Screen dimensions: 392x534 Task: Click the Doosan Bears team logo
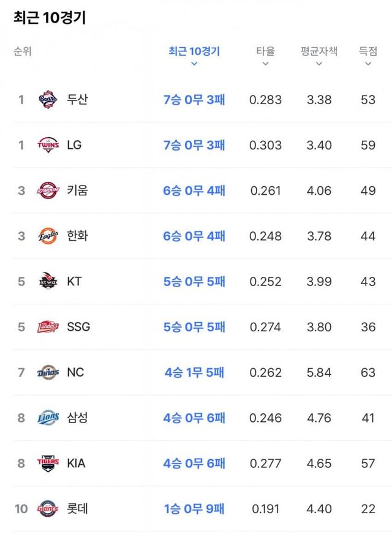pyautogui.click(x=48, y=99)
